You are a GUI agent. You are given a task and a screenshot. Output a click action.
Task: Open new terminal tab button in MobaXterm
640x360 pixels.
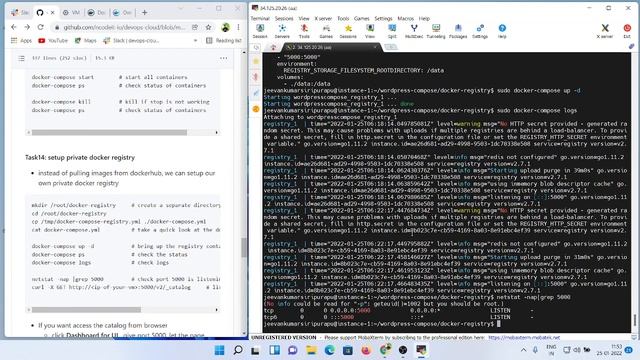coord(391,47)
